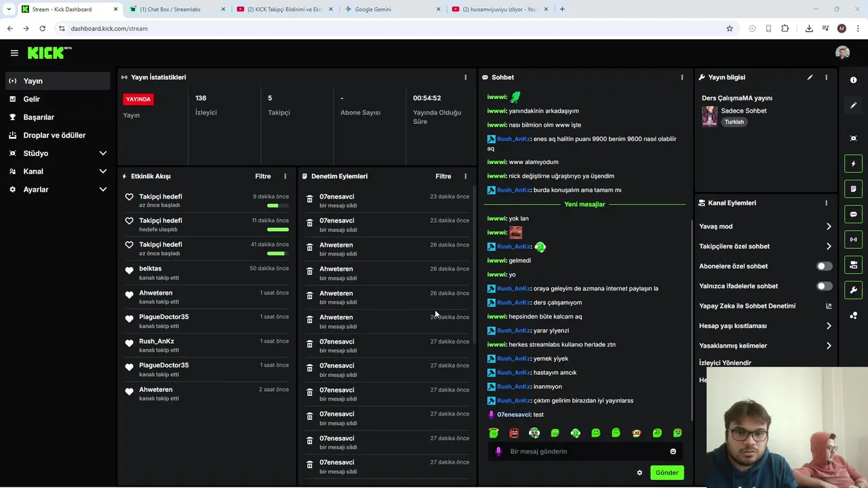Open Filtre in Etkinlik Akışı panel
Image resolution: width=868 pixels, height=488 pixels.
point(263,176)
